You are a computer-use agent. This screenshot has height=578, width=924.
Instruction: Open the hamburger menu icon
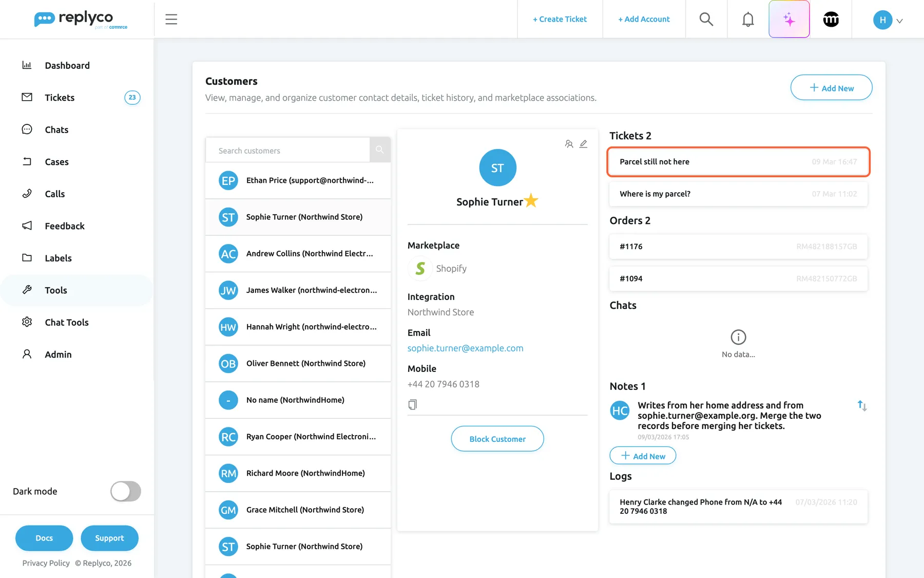click(x=171, y=20)
